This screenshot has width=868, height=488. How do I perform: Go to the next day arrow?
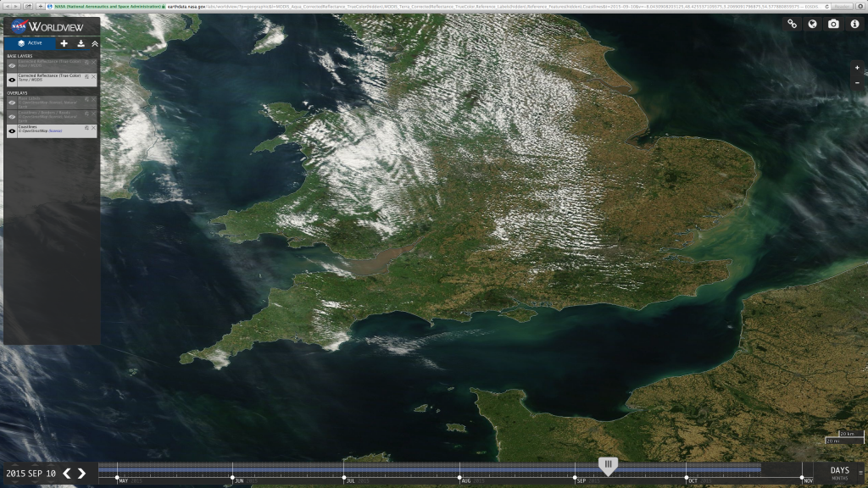pyautogui.click(x=81, y=473)
